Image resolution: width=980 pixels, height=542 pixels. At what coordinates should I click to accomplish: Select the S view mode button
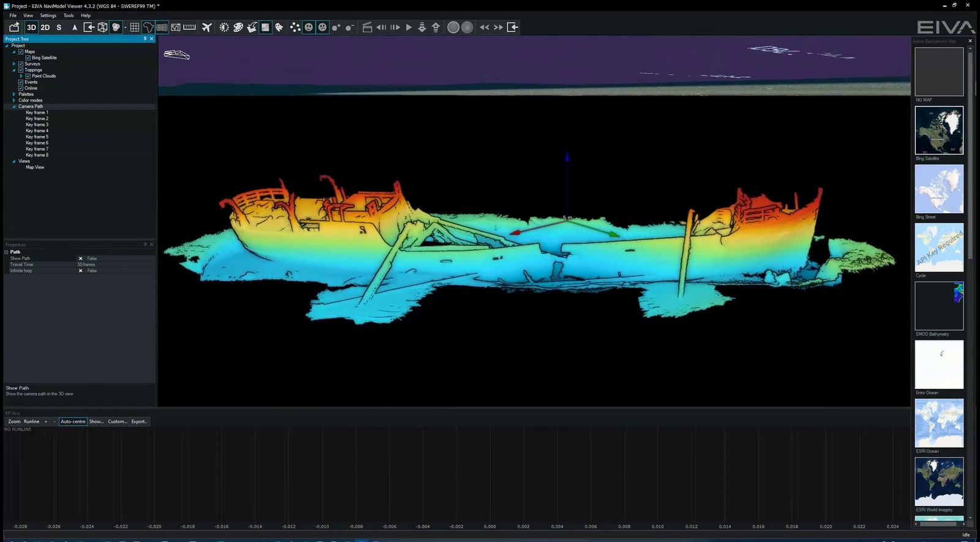point(59,28)
